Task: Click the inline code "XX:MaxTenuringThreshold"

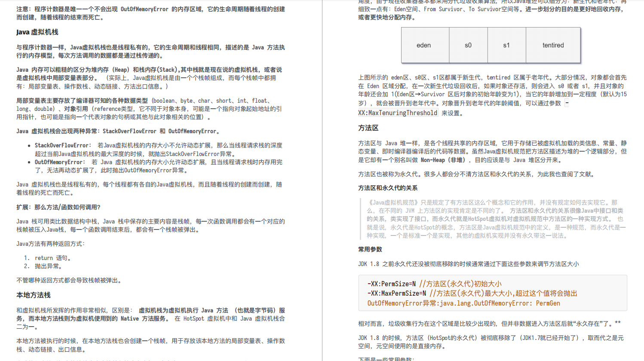Action: click(398, 113)
